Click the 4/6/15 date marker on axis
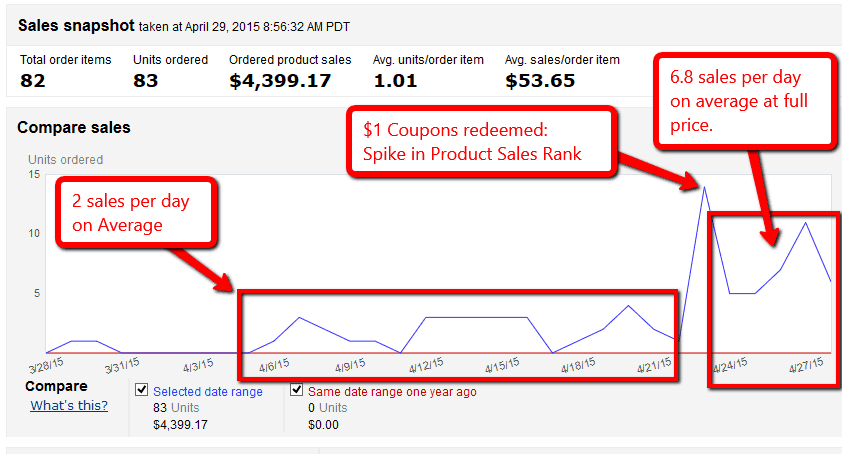Screen dimensions: 842x454 tap(274, 366)
